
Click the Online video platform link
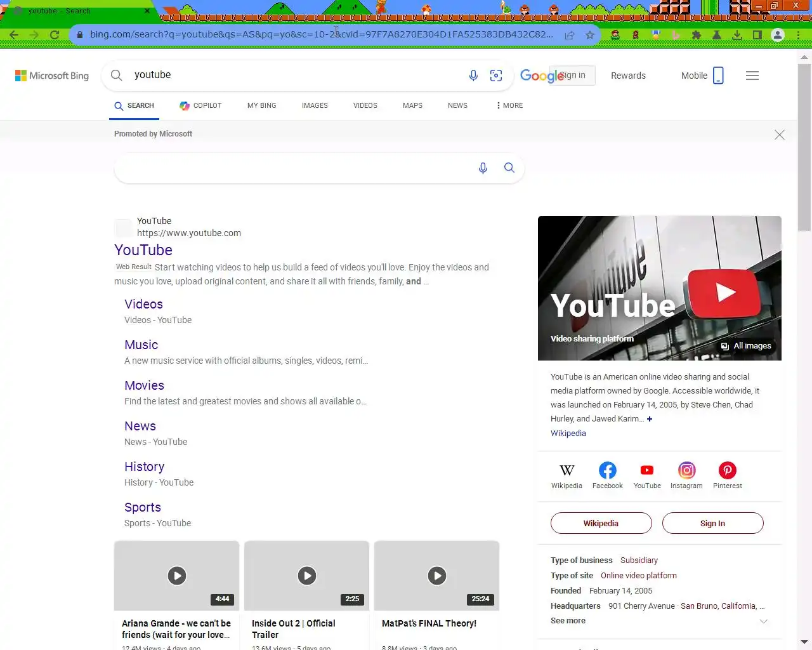(x=639, y=576)
